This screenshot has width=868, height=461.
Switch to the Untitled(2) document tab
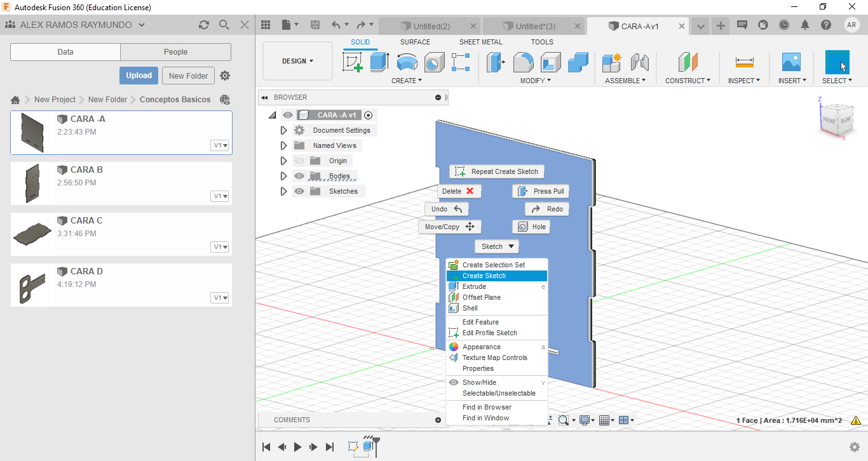431,26
